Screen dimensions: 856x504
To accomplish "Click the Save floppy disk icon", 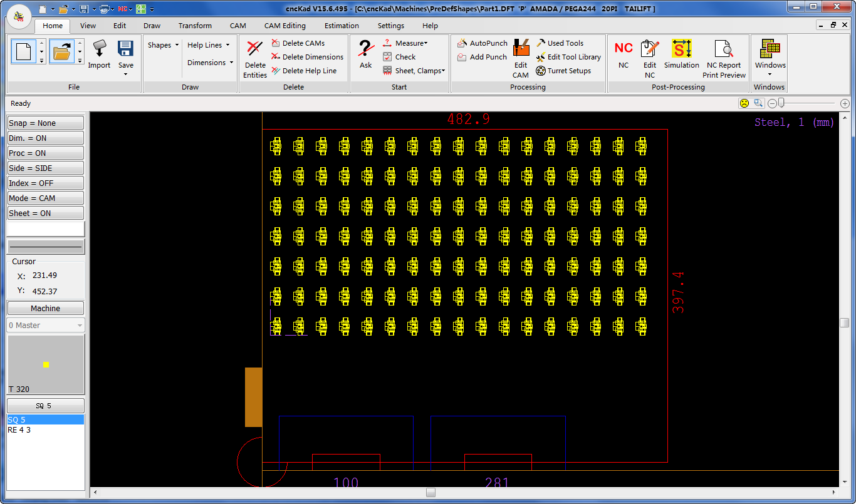I will coord(126,49).
